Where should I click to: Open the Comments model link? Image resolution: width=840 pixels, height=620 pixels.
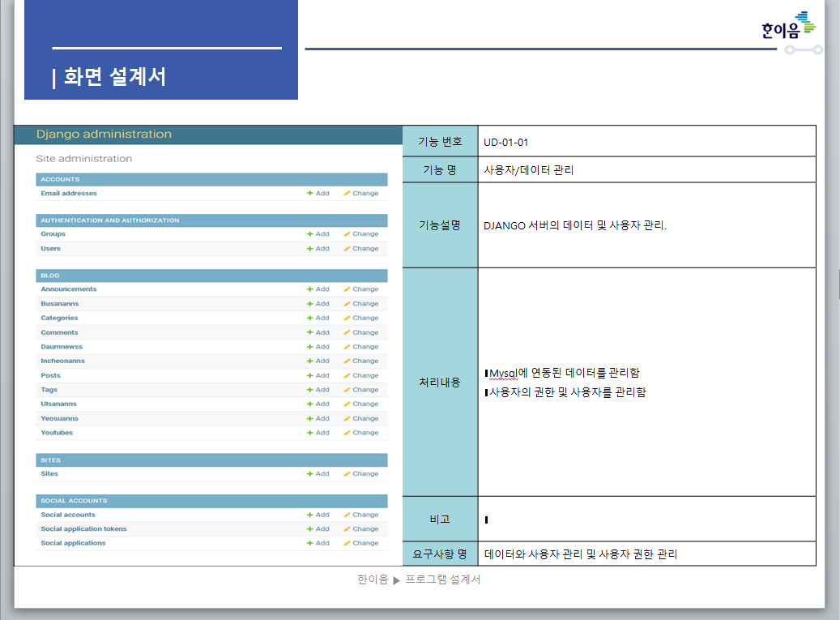pyautogui.click(x=59, y=333)
